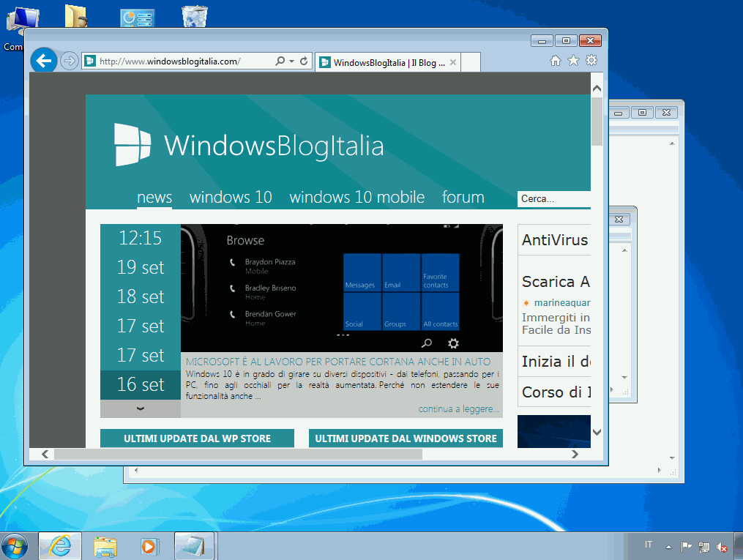Viewport: 743px width, 560px height.
Task: Click the Scarica A ad heading
Action: tap(556, 282)
